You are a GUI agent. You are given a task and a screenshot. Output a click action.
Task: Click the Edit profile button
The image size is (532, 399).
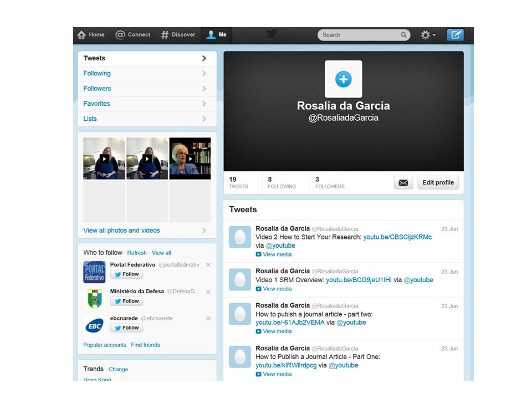click(438, 182)
